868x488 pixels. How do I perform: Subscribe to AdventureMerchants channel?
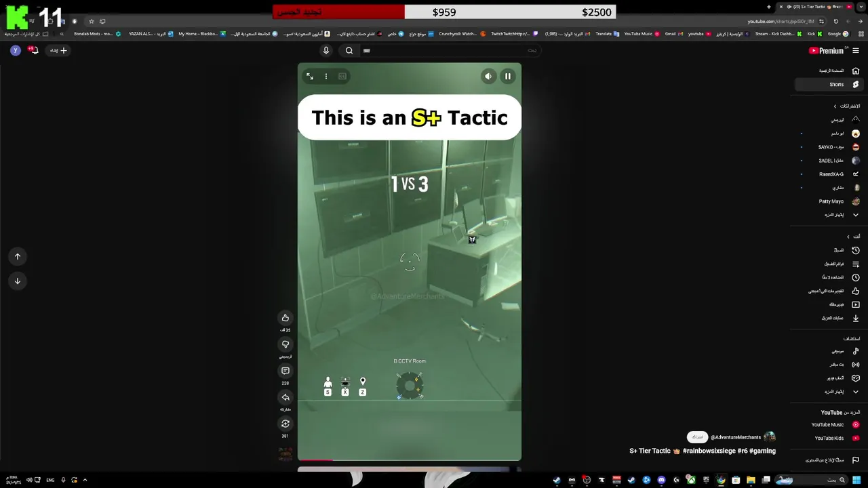pyautogui.click(x=697, y=437)
